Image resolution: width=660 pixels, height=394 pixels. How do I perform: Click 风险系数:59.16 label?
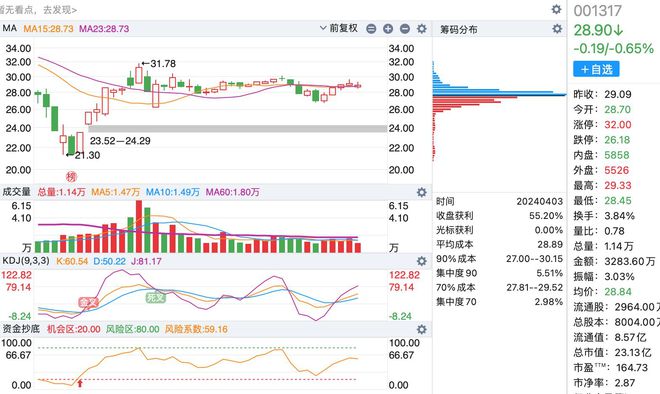click(x=196, y=329)
